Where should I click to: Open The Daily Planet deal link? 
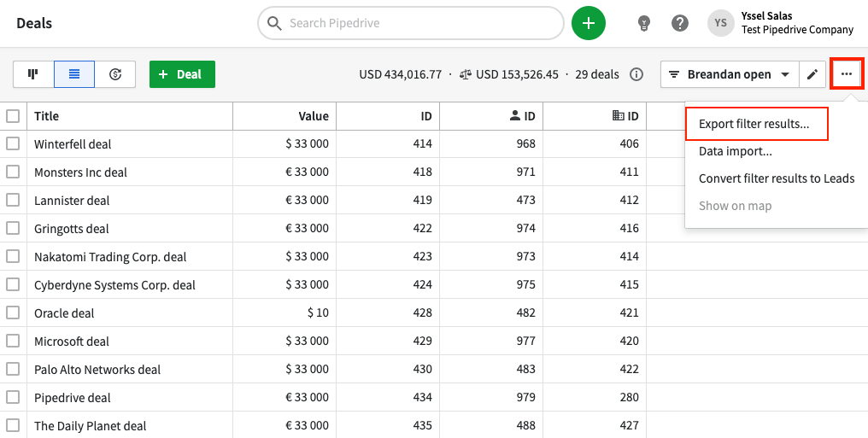(x=91, y=426)
